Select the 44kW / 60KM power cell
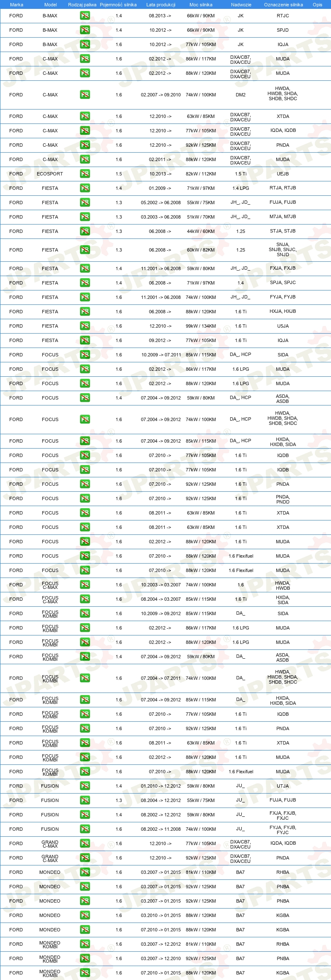331x980 pixels. 201,231
